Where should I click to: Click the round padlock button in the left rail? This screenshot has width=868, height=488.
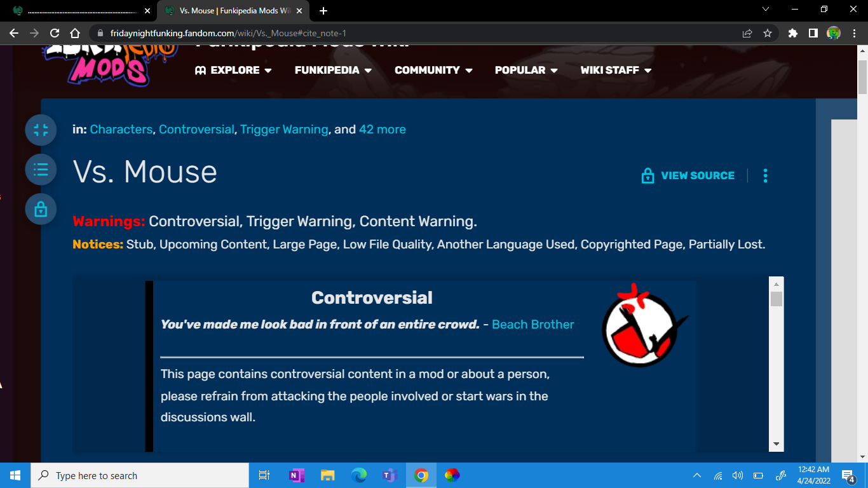pyautogui.click(x=41, y=209)
